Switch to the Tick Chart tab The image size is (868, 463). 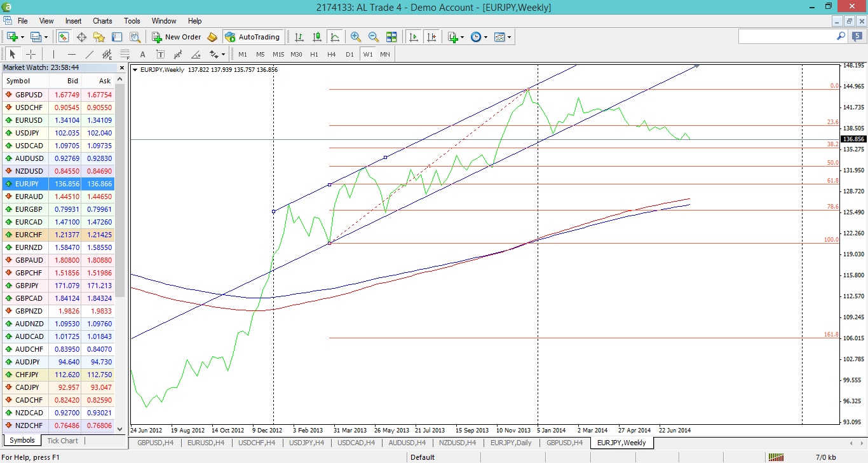[63, 441]
